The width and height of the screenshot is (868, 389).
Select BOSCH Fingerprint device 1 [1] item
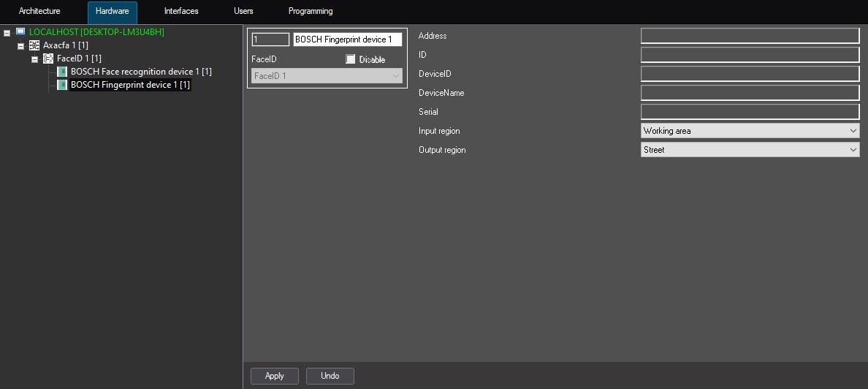[130, 85]
